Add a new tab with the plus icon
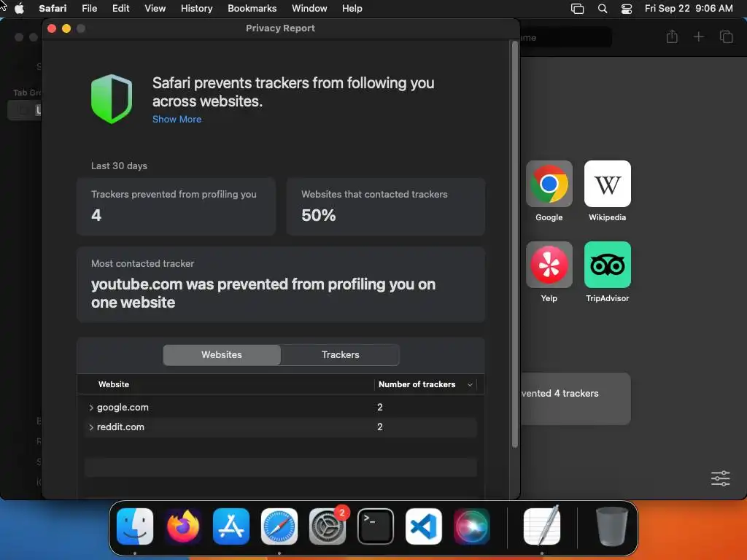Image resolution: width=747 pixels, height=560 pixels. (698, 36)
